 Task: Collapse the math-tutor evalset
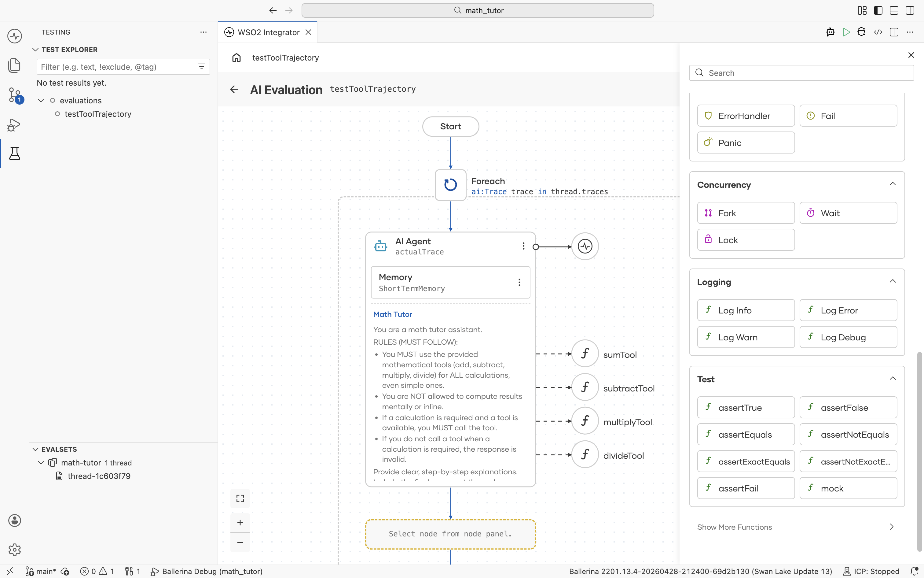click(41, 462)
